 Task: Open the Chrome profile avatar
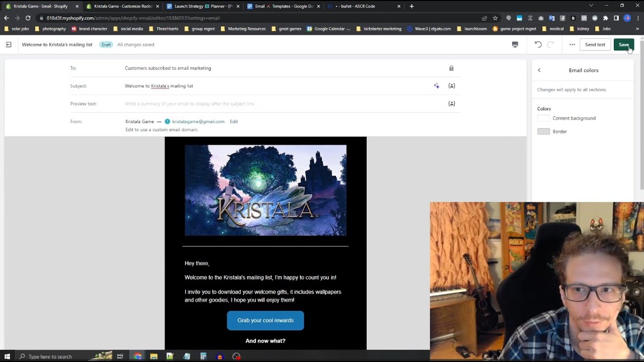627,18
